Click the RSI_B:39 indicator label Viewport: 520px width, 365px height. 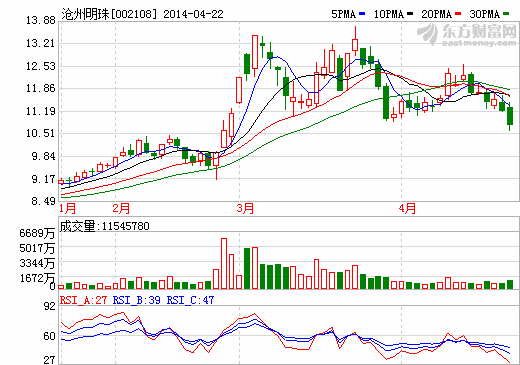(x=137, y=300)
